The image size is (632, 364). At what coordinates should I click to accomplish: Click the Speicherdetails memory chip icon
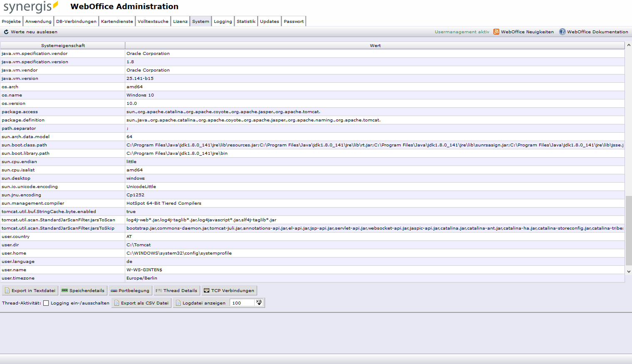click(65, 290)
